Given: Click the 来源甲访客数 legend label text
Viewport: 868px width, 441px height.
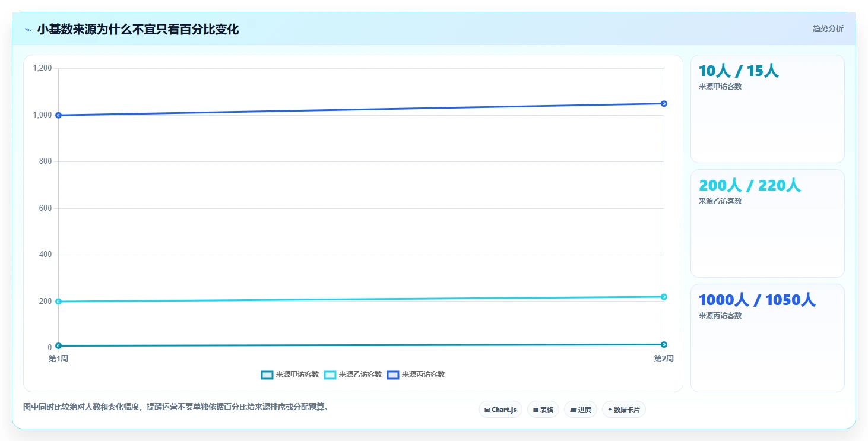Looking at the screenshot, I should 297,375.
